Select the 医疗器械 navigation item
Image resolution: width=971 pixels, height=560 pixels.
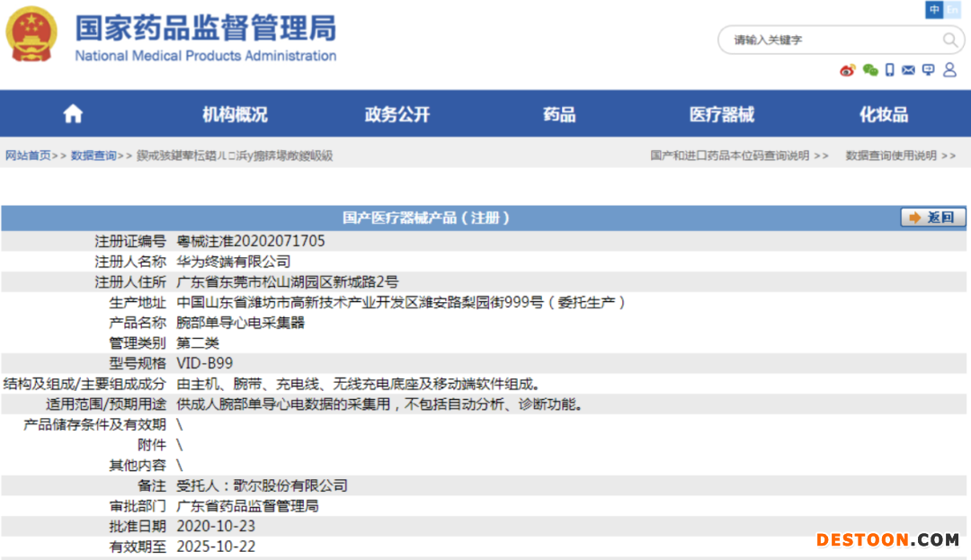click(x=721, y=114)
